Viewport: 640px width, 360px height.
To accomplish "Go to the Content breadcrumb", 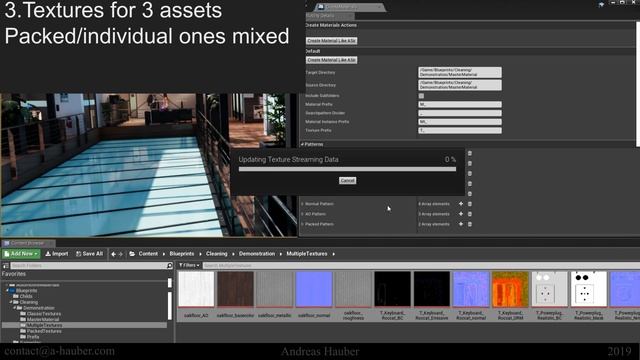I will tap(148, 254).
